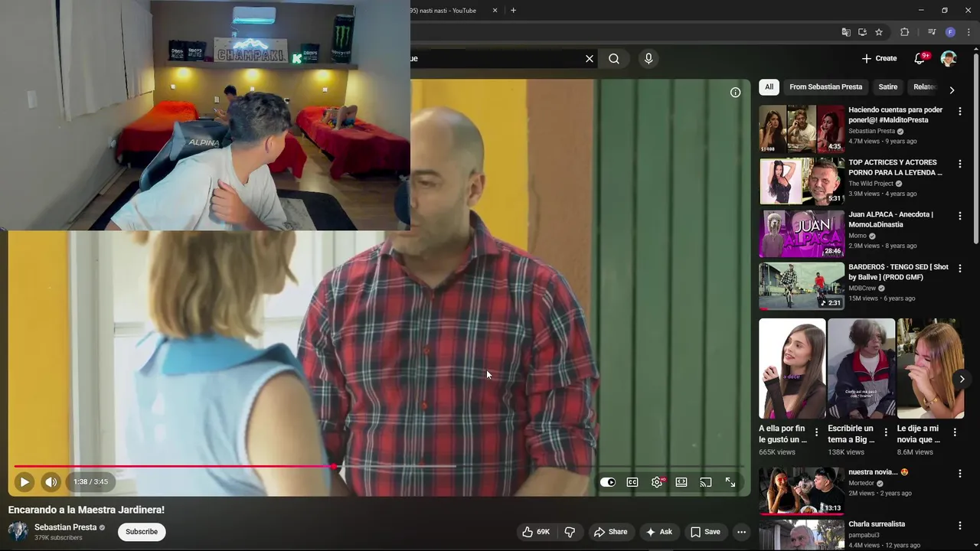Viewport: 980px width, 551px height.
Task: Show more filter chips with the arrow
Action: click(x=952, y=90)
